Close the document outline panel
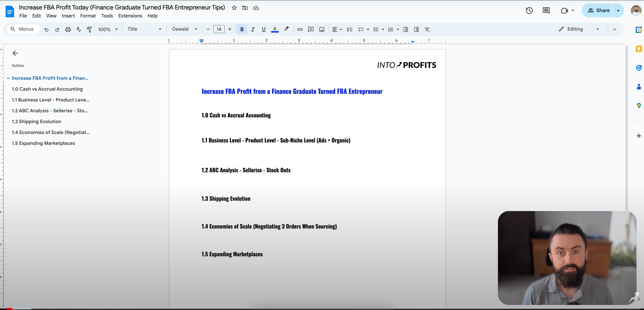This screenshot has height=310, width=644. pyautogui.click(x=15, y=53)
